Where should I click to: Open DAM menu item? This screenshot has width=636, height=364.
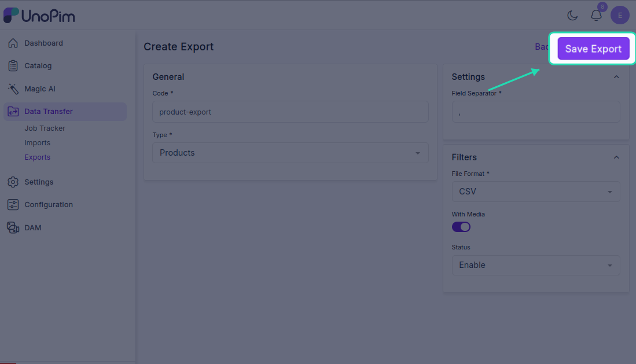[x=33, y=227]
